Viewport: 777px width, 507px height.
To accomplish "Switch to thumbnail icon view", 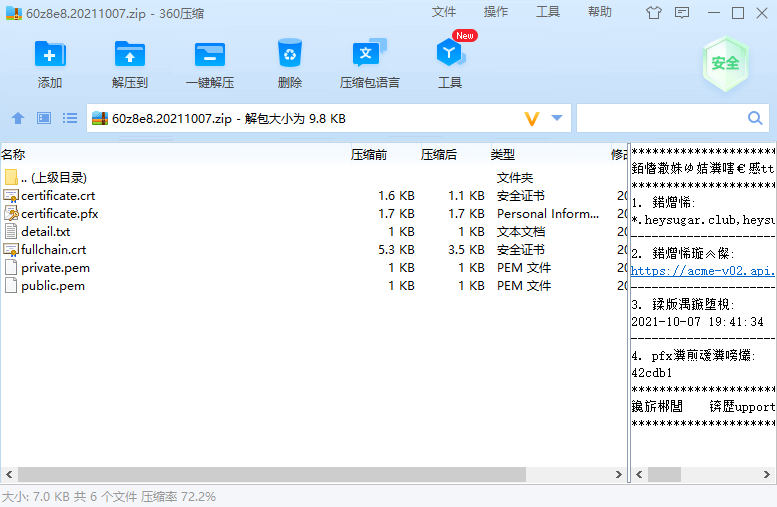I will click(x=44, y=118).
